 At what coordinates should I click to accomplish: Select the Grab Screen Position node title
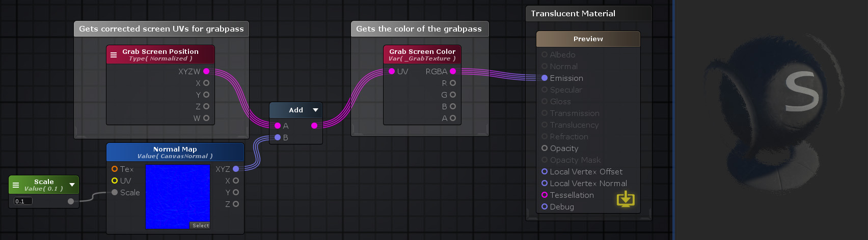(x=160, y=51)
